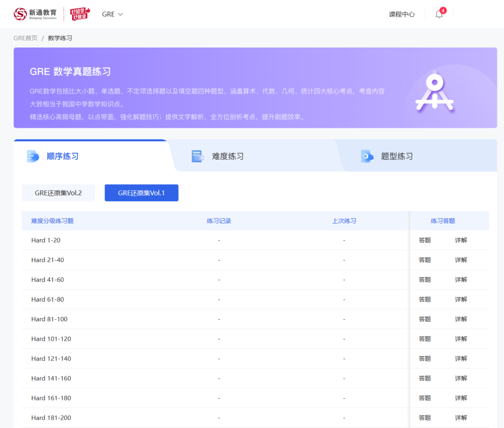
Task: Open 详解 for Hard 121-140
Action: (x=461, y=359)
